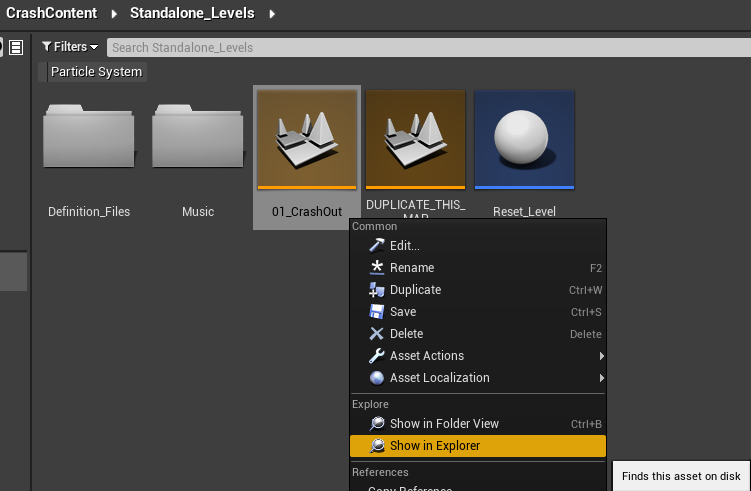Screen dimensions: 751x491
Task: Go to Standalone_Levels in breadcrumb path
Action: point(192,13)
